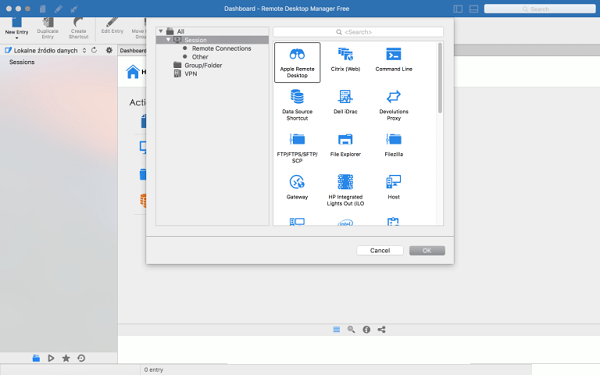Confirm with the OK button
This screenshot has width=600, height=375.
click(x=427, y=250)
